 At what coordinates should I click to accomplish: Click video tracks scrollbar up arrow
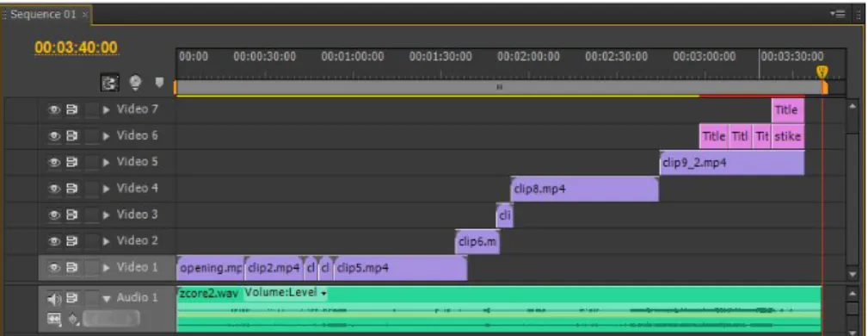853,106
